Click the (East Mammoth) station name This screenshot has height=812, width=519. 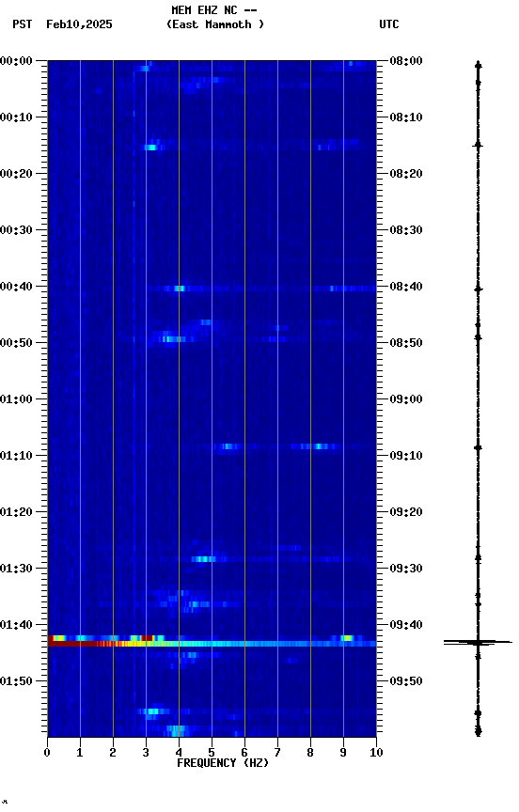215,24
